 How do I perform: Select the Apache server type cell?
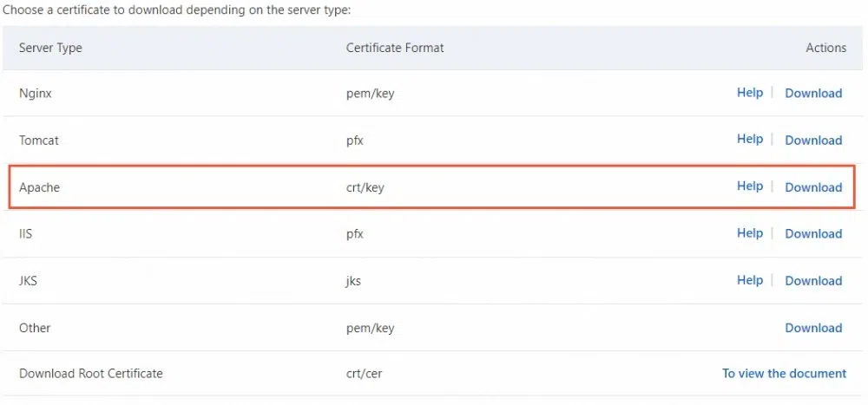(39, 187)
